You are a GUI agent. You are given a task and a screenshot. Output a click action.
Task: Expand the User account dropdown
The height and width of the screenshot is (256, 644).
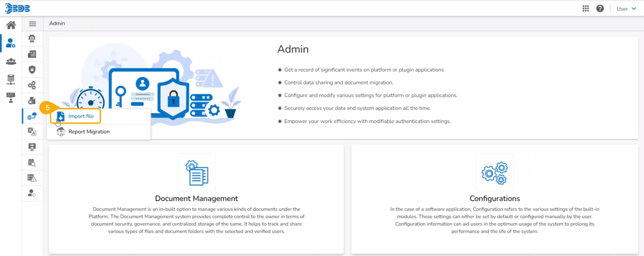tap(626, 9)
